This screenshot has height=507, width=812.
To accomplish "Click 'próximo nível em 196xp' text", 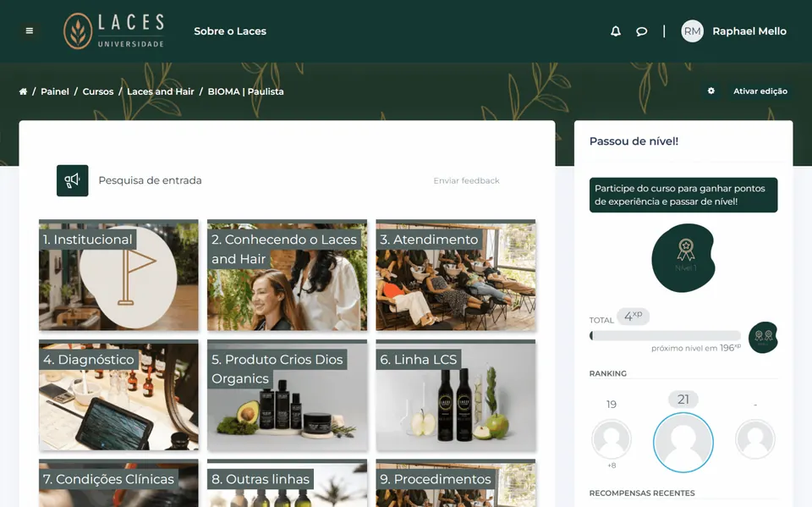I will pyautogui.click(x=696, y=348).
